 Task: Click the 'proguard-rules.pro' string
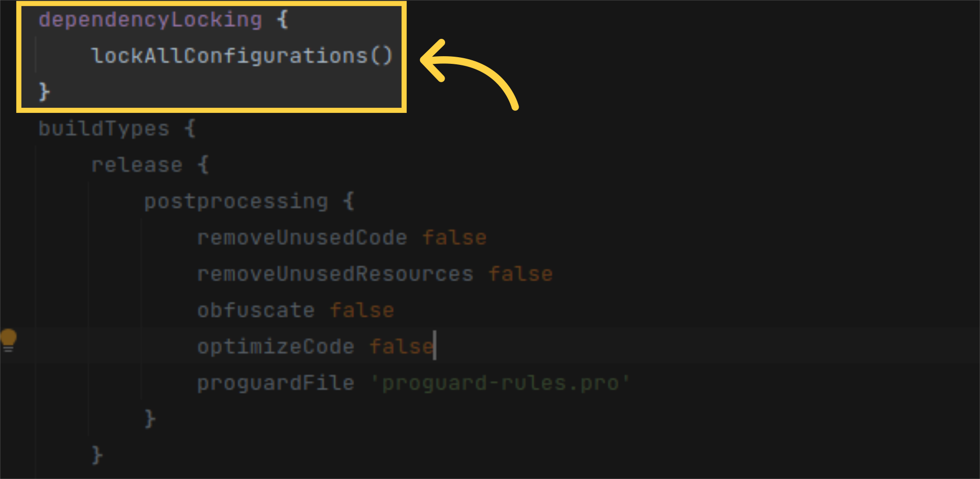click(x=501, y=383)
